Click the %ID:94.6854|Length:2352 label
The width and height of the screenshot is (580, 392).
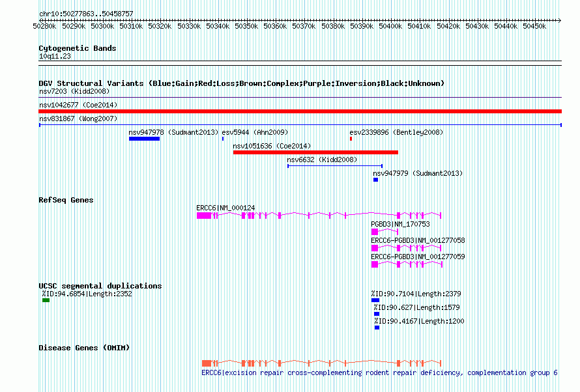tap(87, 294)
